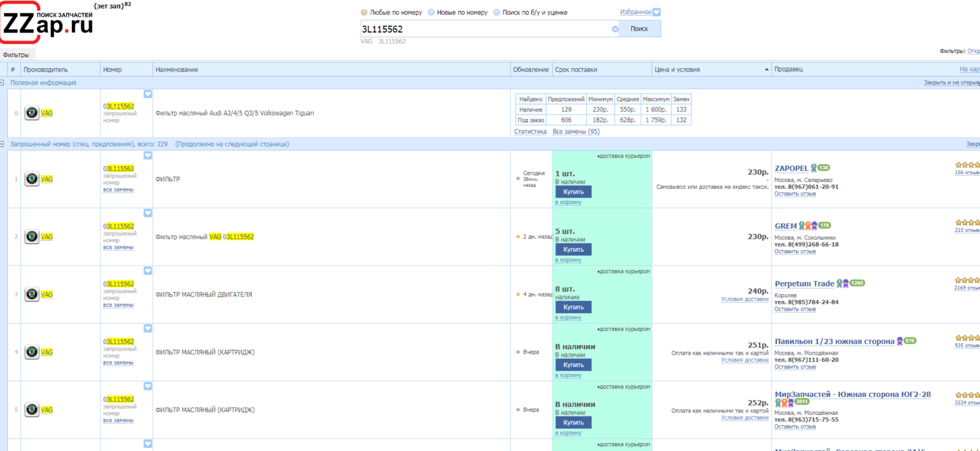Click the ZZap.ru logo

point(48,23)
